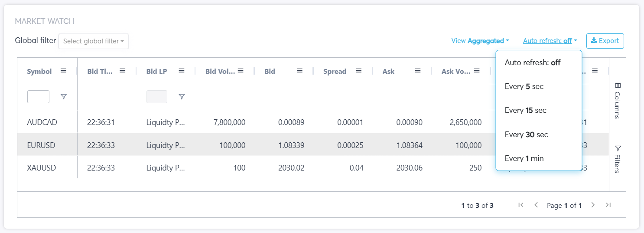Jump to the last page arrow
The width and height of the screenshot is (644, 233).
(608, 205)
